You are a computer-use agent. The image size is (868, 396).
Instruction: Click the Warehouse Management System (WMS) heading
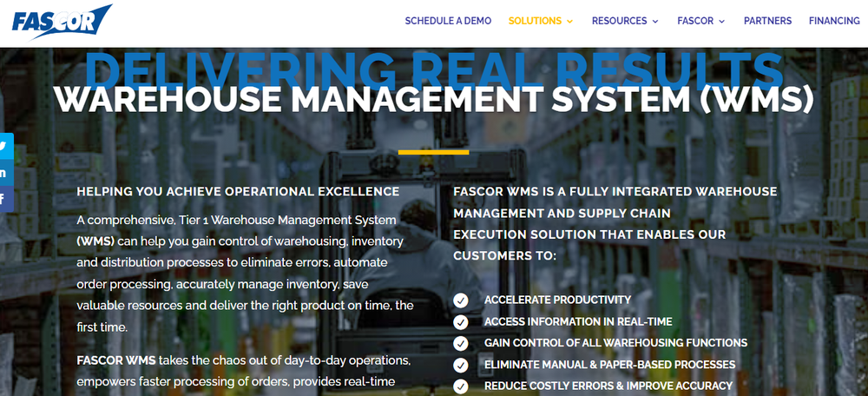coord(434,99)
